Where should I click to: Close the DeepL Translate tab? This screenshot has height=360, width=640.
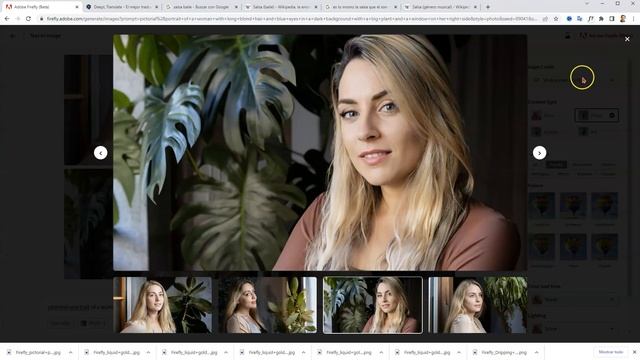(156, 7)
